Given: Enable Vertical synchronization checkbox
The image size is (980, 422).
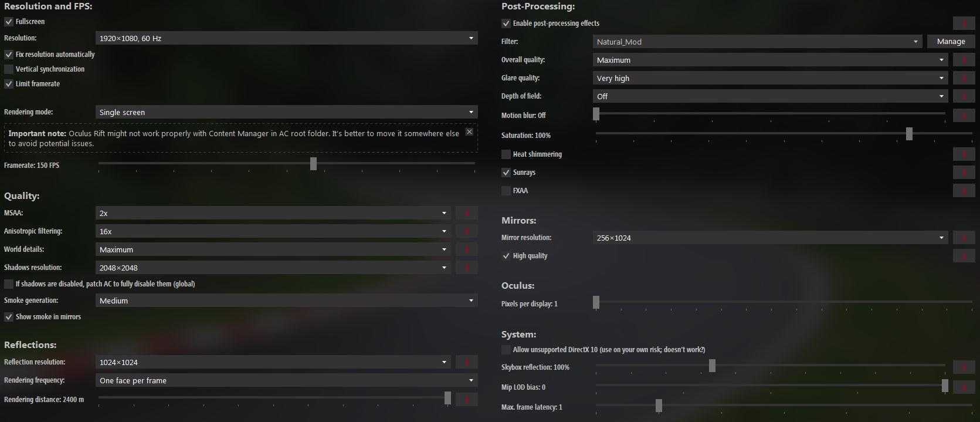Looking at the screenshot, I should (x=9, y=69).
